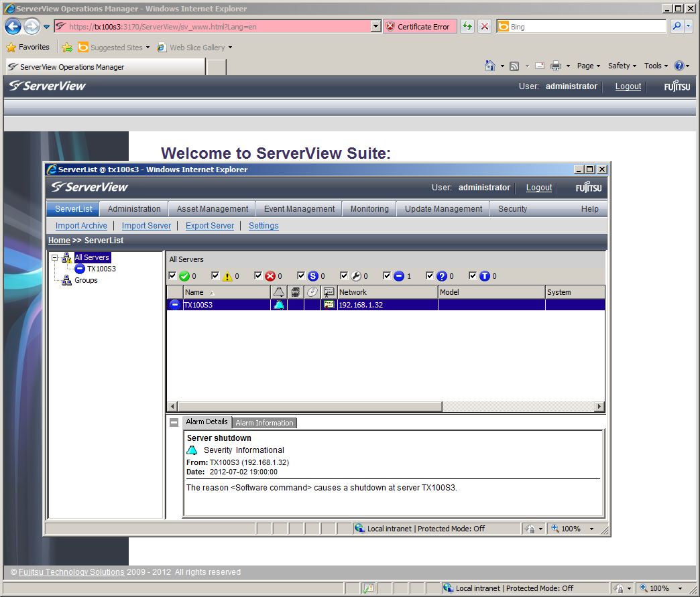The width and height of the screenshot is (700, 597).
Task: Open the Asset Management menu
Action: [212, 209]
